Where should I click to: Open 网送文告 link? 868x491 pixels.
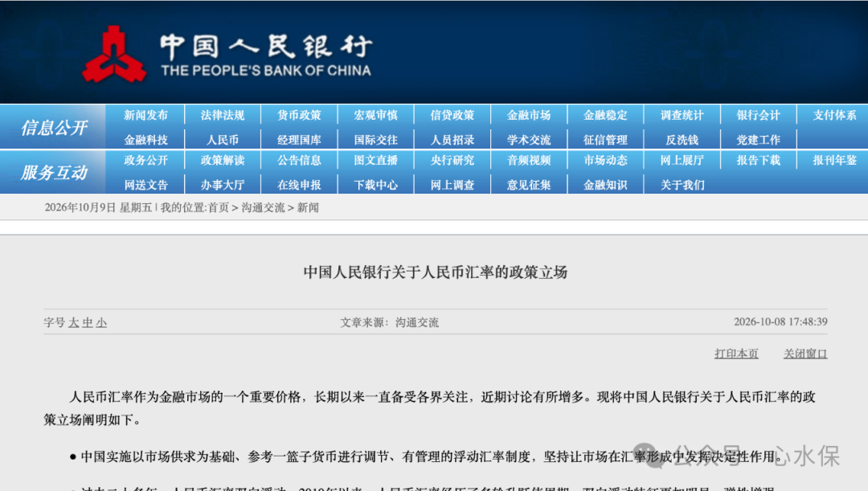click(x=145, y=185)
